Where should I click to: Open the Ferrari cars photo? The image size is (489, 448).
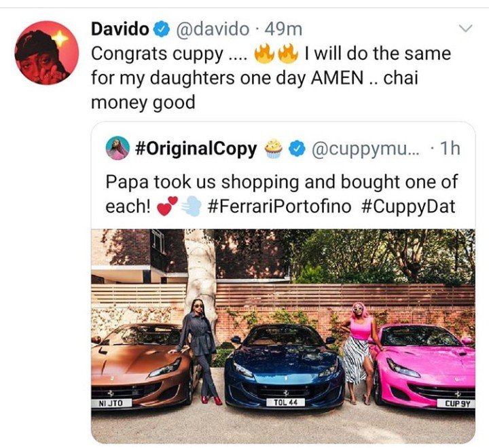click(x=283, y=336)
